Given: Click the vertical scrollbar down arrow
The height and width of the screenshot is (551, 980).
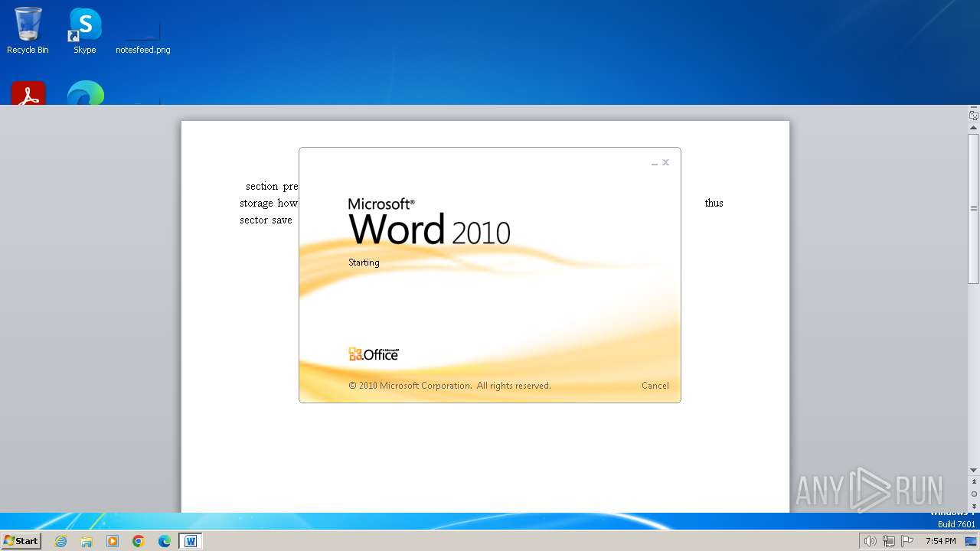Looking at the screenshot, I should pyautogui.click(x=974, y=470).
